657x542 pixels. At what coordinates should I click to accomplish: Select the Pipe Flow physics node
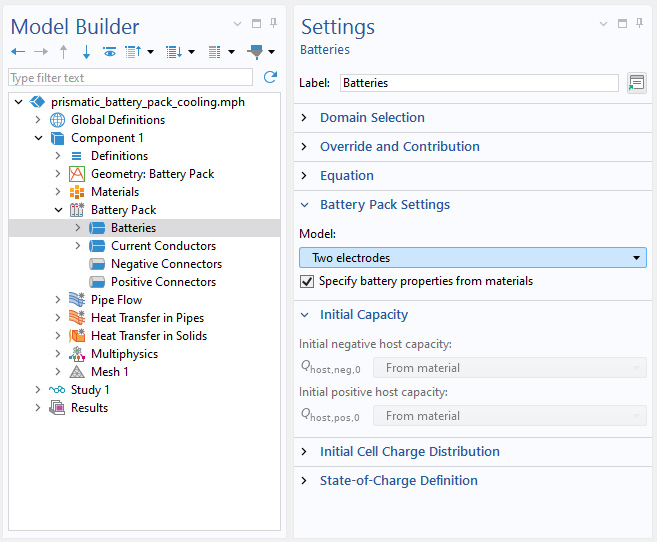(116, 300)
